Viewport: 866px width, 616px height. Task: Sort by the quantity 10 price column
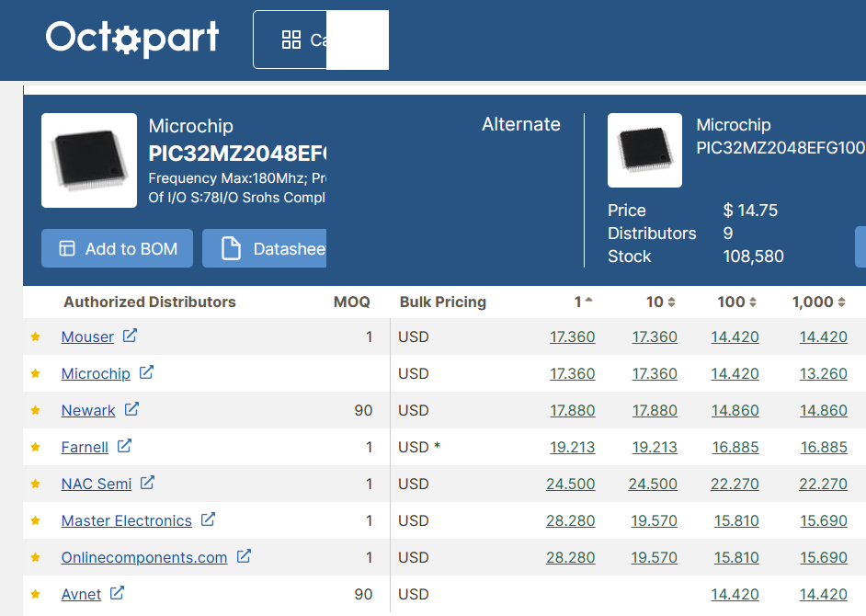pyautogui.click(x=661, y=302)
